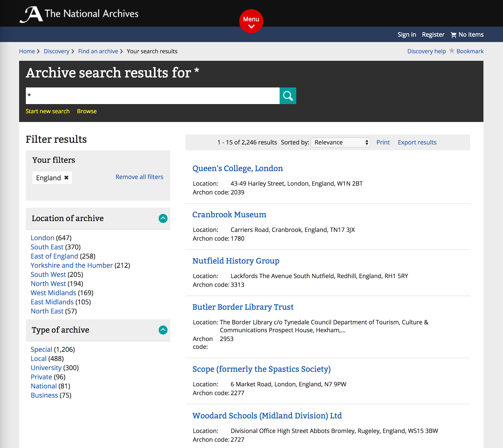Viewport: 503px width, 448px height.
Task: Click Export results
Action: (x=417, y=142)
